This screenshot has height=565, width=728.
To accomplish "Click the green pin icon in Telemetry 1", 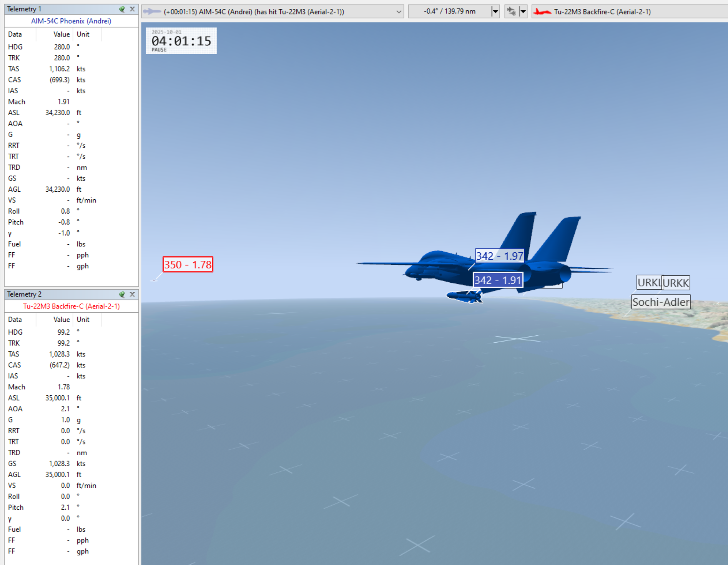I will pos(122,9).
